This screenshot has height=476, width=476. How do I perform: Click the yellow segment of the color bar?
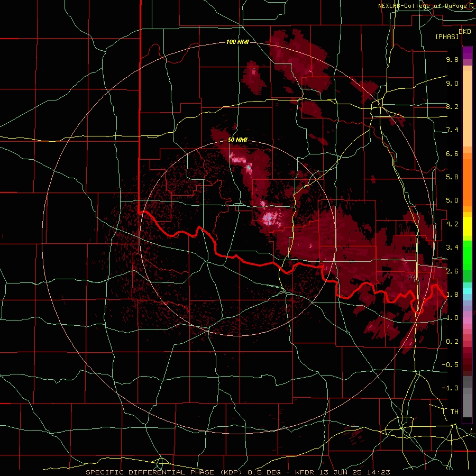[467, 226]
